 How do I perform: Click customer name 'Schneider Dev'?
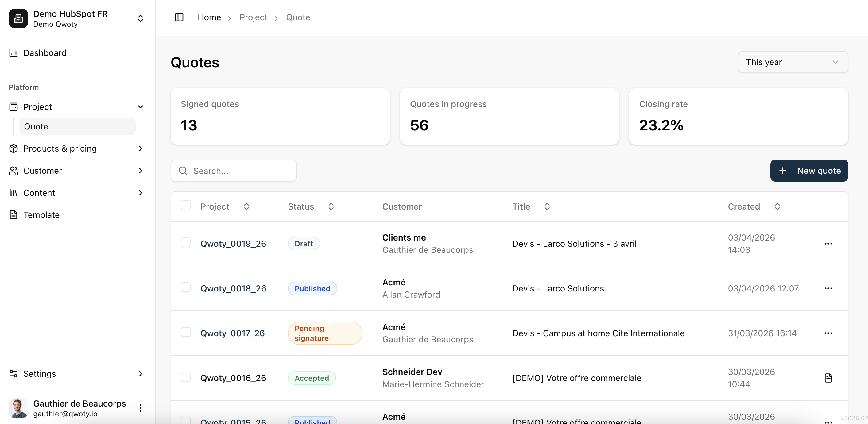pyautogui.click(x=412, y=372)
